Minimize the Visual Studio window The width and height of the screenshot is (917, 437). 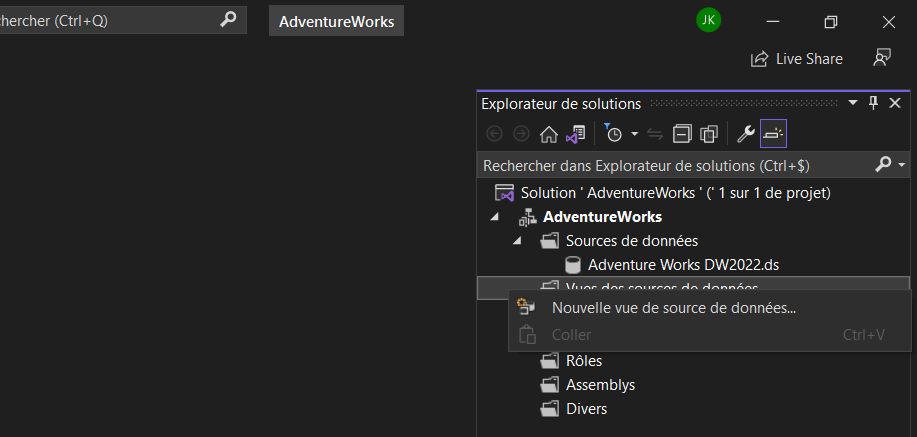[773, 22]
